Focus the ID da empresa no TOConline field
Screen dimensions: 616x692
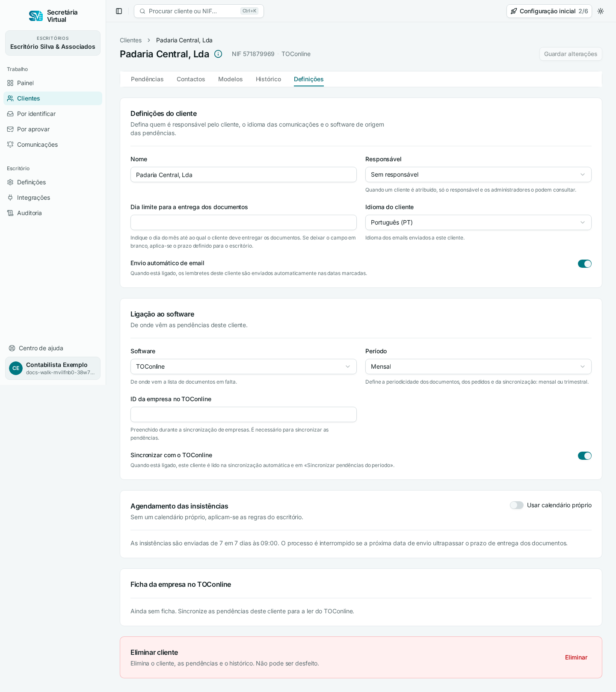pos(243,414)
